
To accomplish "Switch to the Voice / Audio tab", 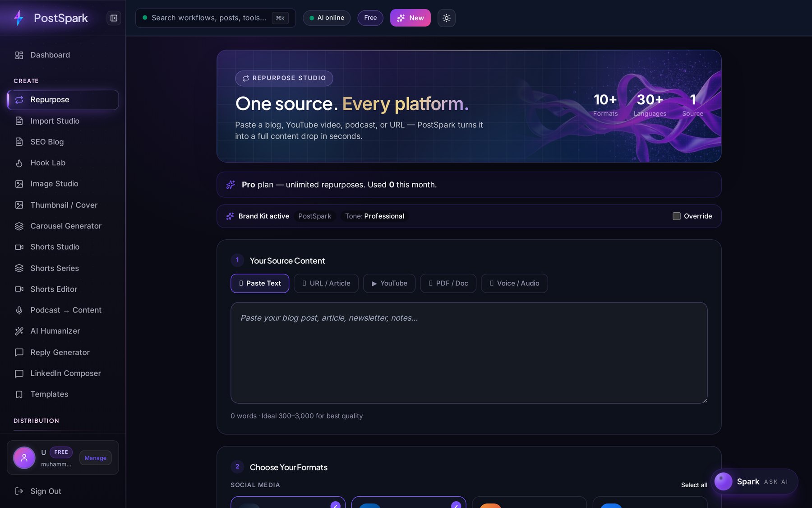I will coord(514,283).
